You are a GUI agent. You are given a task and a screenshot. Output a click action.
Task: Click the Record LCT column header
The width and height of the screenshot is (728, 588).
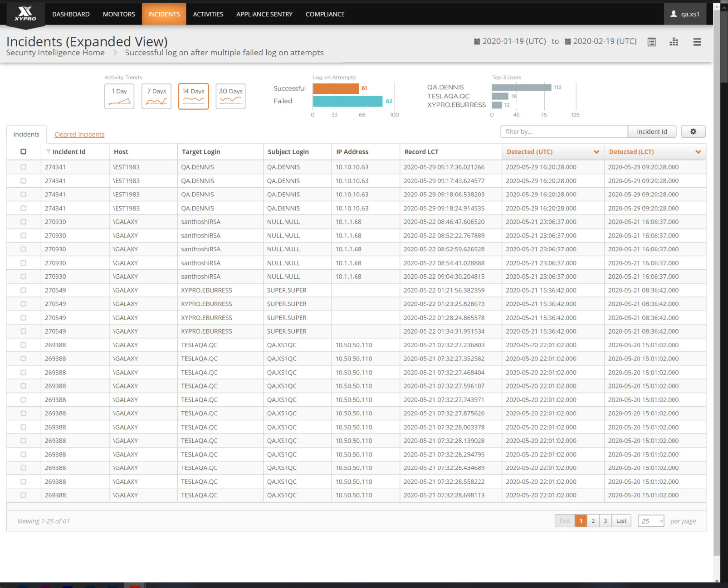tap(451, 152)
